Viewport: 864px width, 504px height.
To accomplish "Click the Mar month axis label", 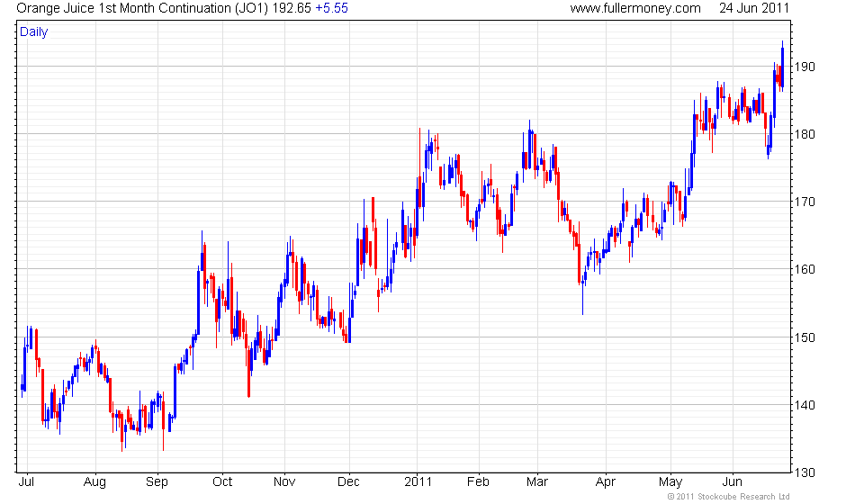I will [537, 482].
